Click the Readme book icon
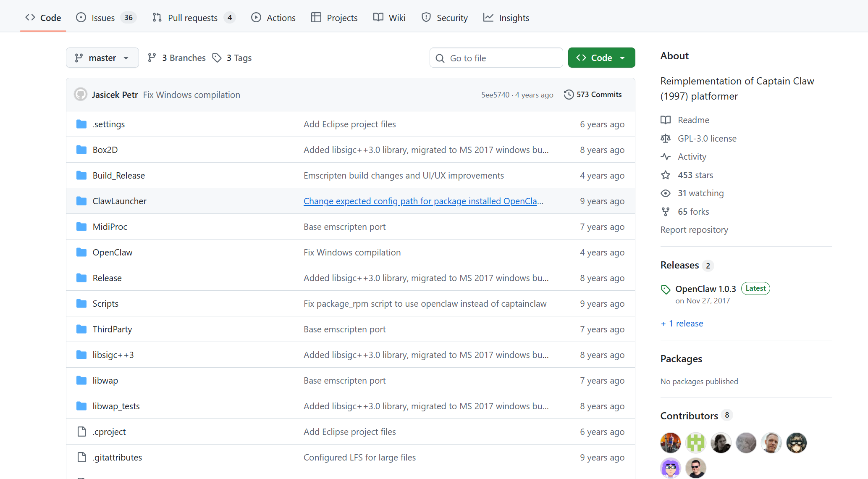This screenshot has height=479, width=868. click(x=666, y=120)
